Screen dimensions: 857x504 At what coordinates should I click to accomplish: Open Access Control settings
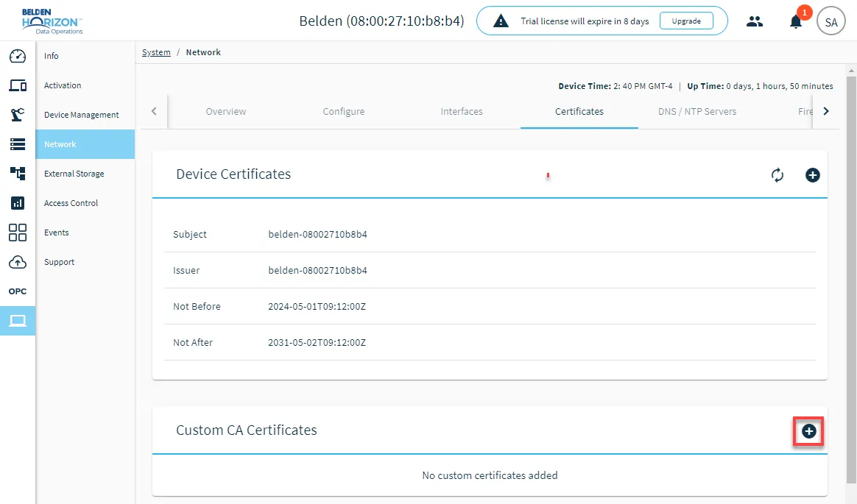tap(85, 203)
